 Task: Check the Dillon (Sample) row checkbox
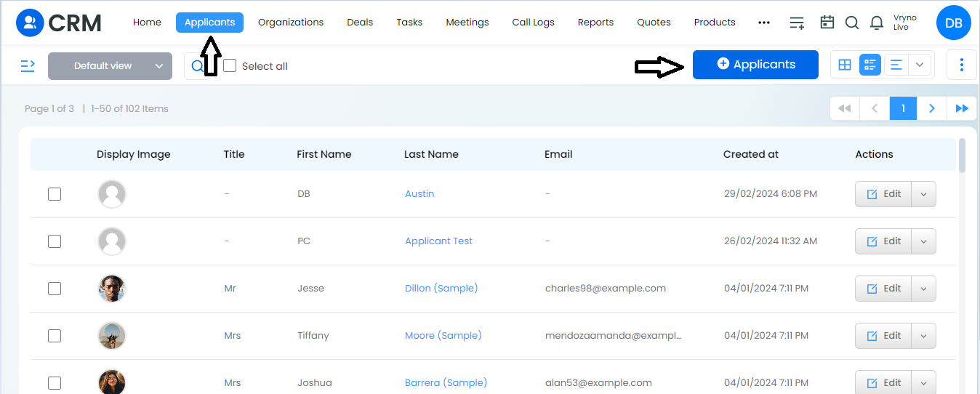coord(55,289)
